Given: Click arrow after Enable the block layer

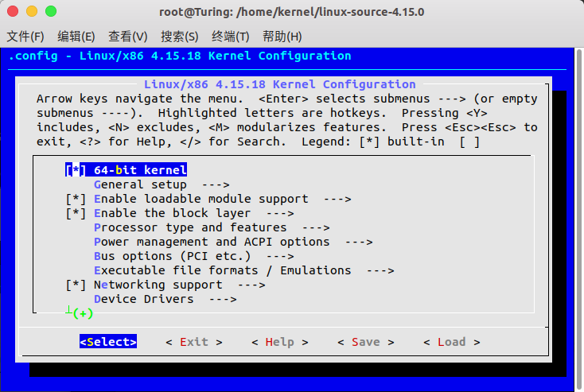Looking at the screenshot, I should [x=280, y=213].
